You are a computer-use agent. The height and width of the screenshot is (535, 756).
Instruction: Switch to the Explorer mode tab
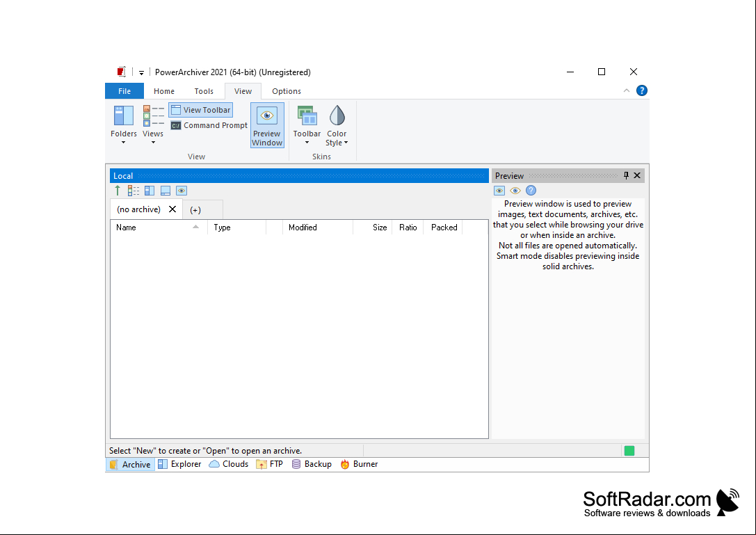pos(180,464)
